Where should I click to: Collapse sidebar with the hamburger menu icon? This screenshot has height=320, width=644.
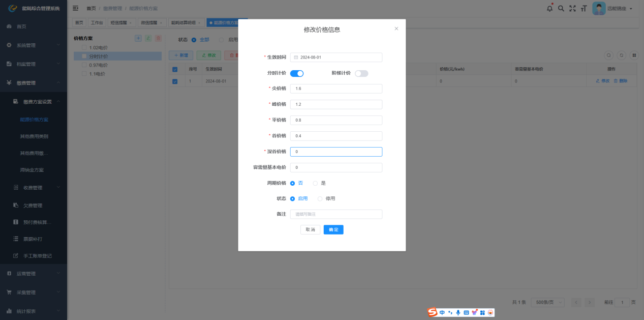pos(76,8)
